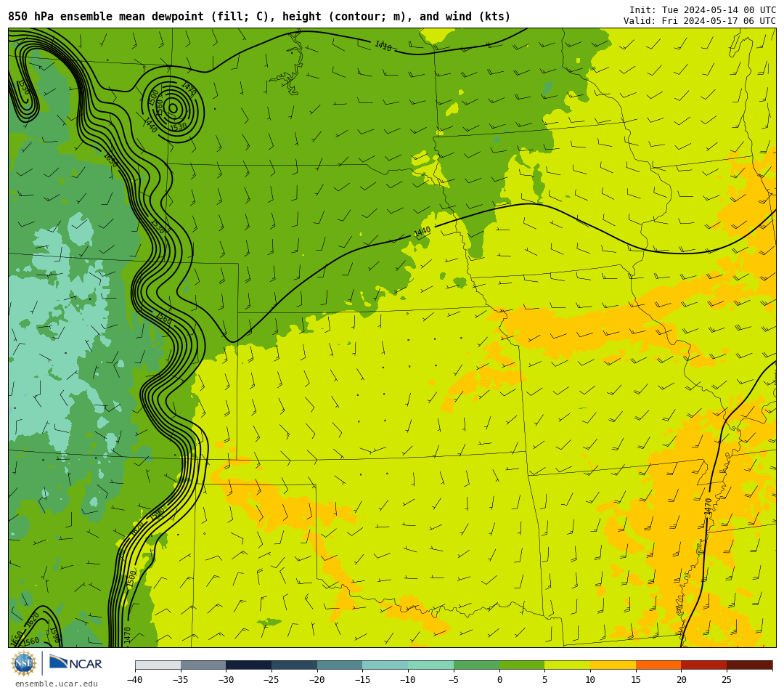
Task: Click the -5 colorbar tick label
Action: click(454, 679)
